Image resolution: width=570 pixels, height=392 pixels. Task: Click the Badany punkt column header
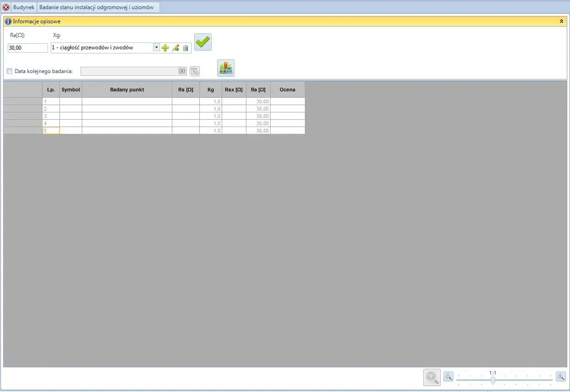coord(127,90)
